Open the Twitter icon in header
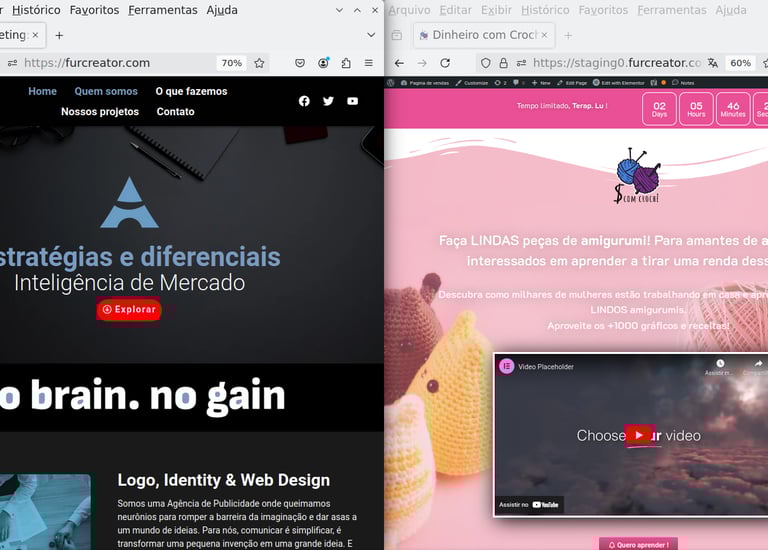This screenshot has height=550, width=768. (x=328, y=101)
